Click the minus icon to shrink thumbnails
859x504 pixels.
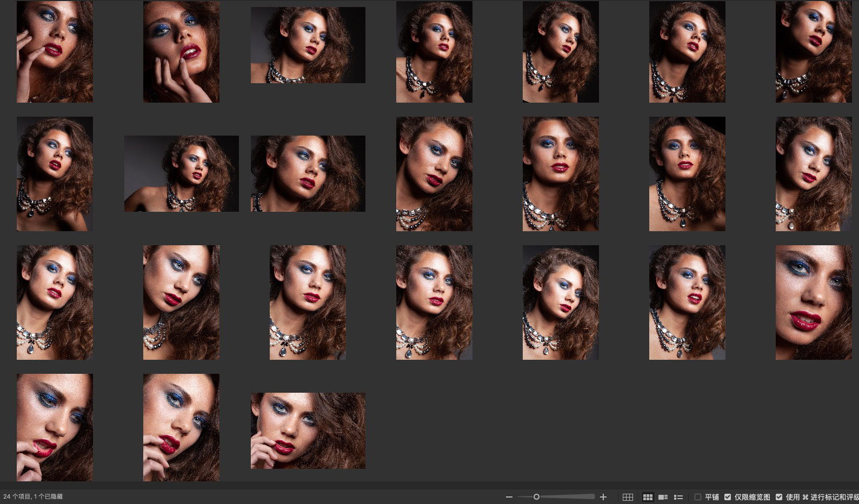(509, 497)
